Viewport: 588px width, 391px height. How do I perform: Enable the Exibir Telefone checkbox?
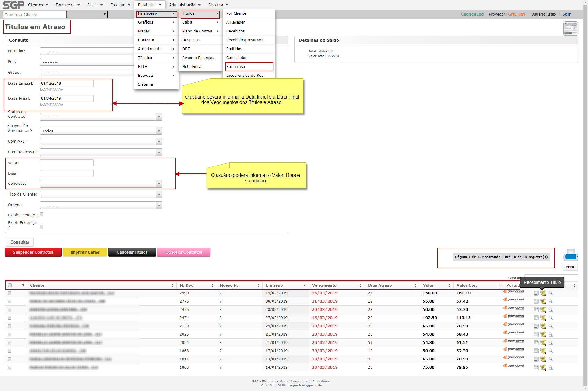(42, 214)
